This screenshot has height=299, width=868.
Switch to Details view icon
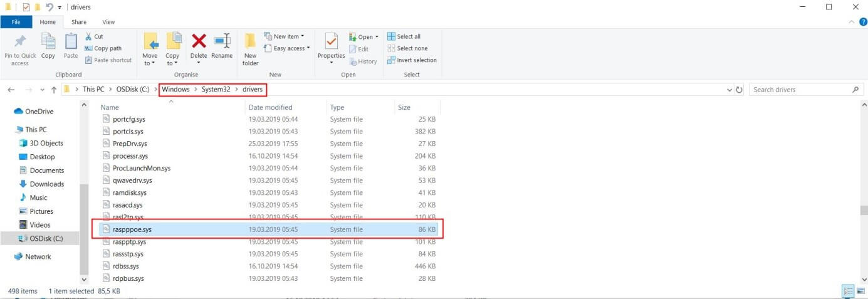849,291
